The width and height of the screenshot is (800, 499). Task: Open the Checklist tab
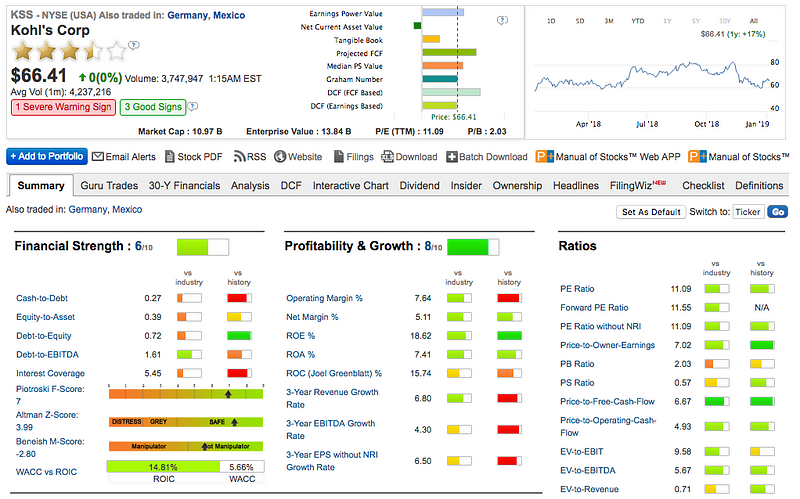pyautogui.click(x=703, y=186)
